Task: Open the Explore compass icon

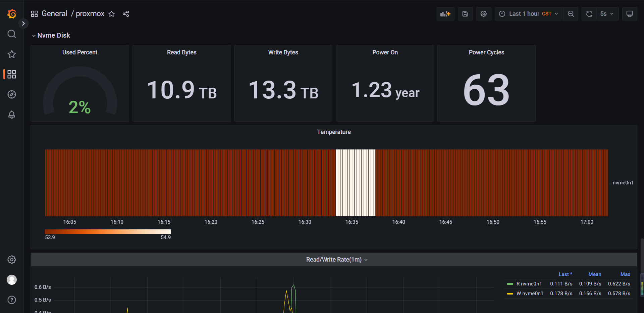Action: (x=12, y=94)
